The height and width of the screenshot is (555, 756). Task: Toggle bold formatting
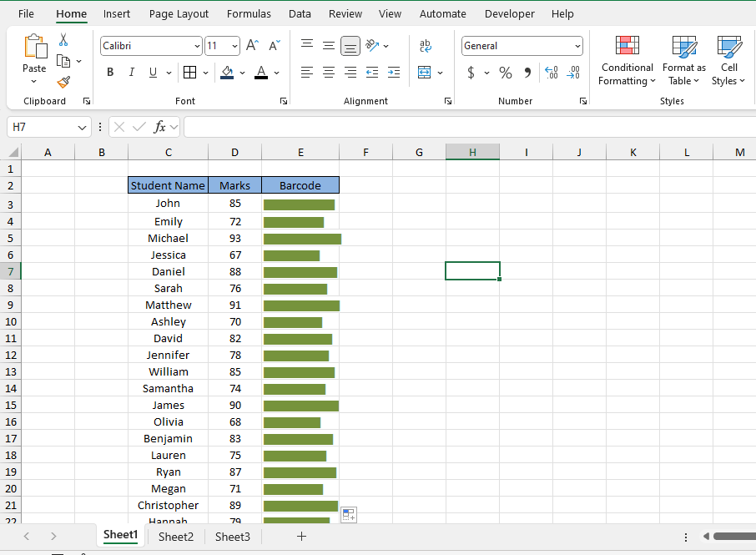109,72
